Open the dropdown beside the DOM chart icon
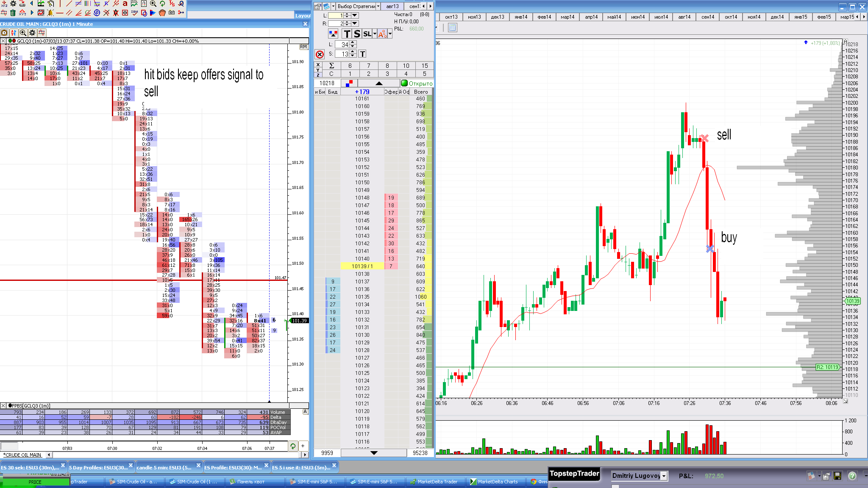 333,6
